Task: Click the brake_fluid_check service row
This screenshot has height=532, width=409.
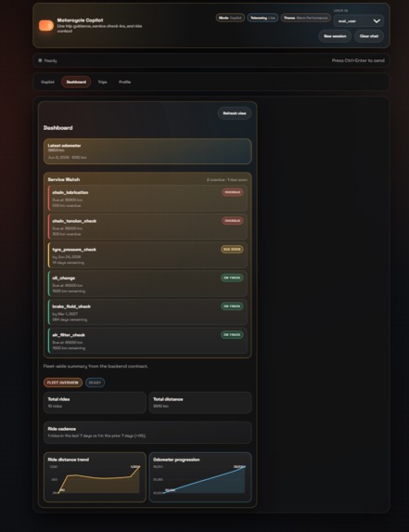Action: [147, 313]
